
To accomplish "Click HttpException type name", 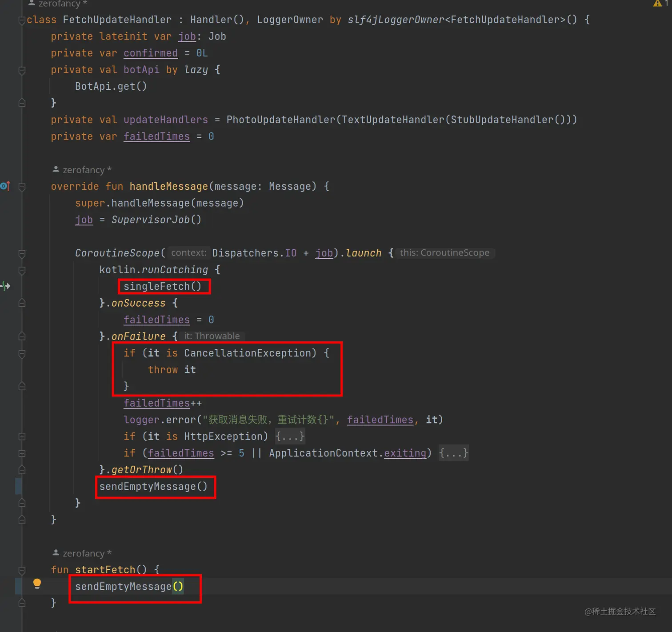I will coord(223,436).
